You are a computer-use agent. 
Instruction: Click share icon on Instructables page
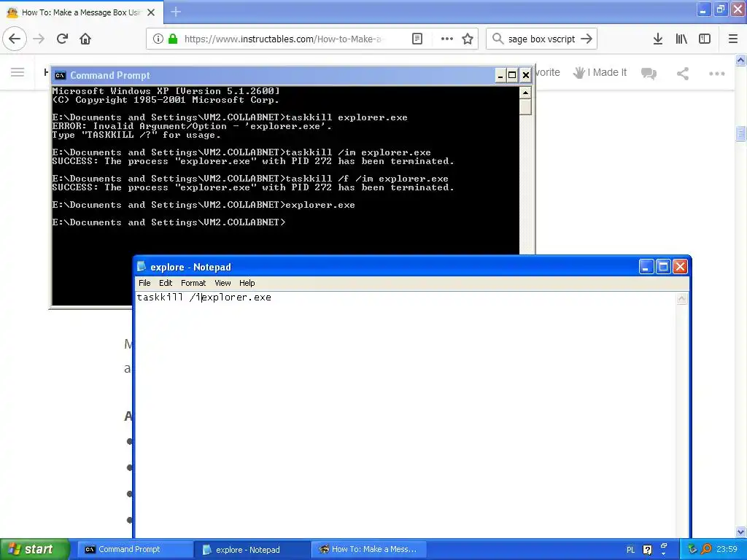(683, 74)
